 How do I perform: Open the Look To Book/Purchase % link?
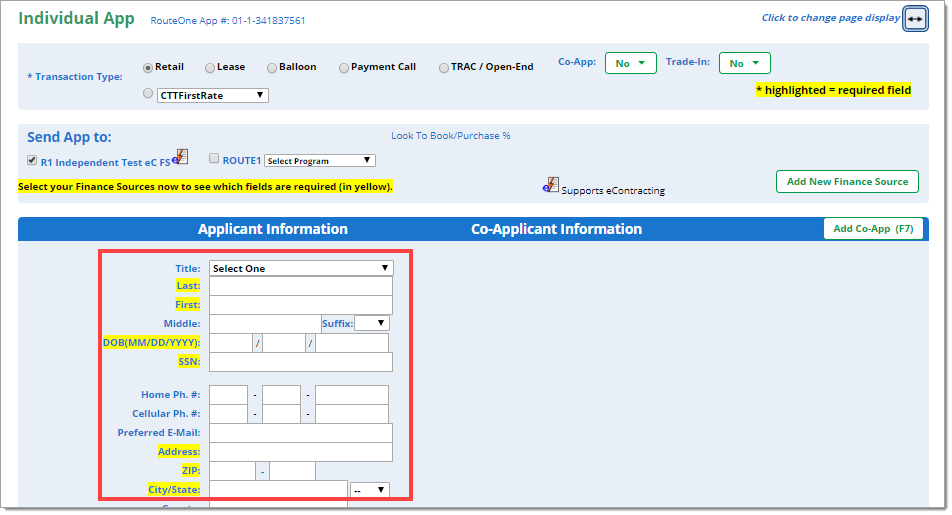coord(450,136)
